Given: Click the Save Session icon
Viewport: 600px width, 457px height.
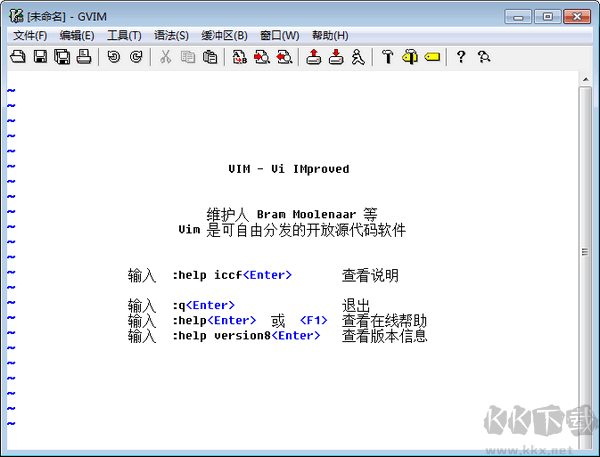Looking at the screenshot, I should tap(336, 57).
